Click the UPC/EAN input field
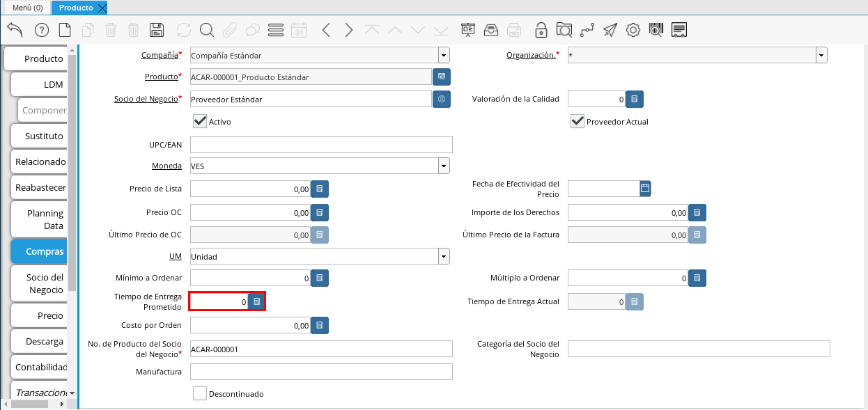868x410 pixels. (321, 145)
